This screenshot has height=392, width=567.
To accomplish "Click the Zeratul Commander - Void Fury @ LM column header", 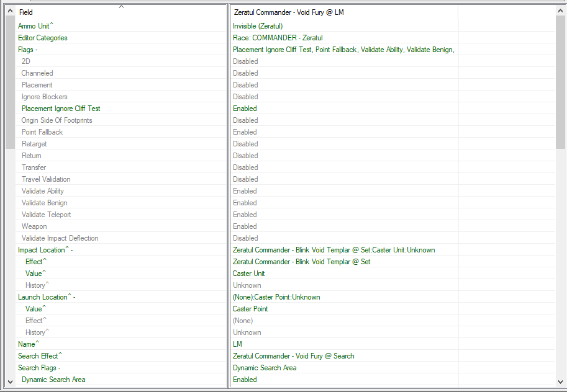I will [x=344, y=12].
